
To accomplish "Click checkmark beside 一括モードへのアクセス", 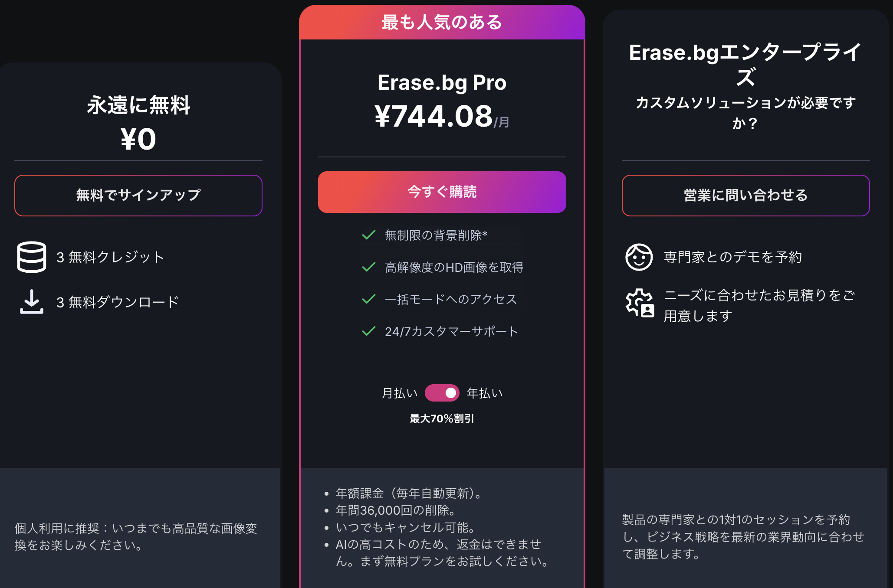I will tap(369, 299).
